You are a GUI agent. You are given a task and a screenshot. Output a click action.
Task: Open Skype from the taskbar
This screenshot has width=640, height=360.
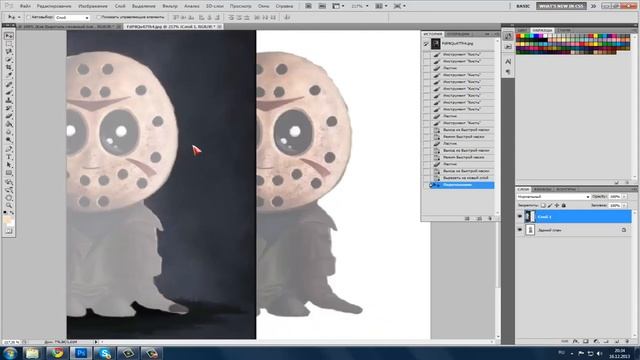point(104,353)
